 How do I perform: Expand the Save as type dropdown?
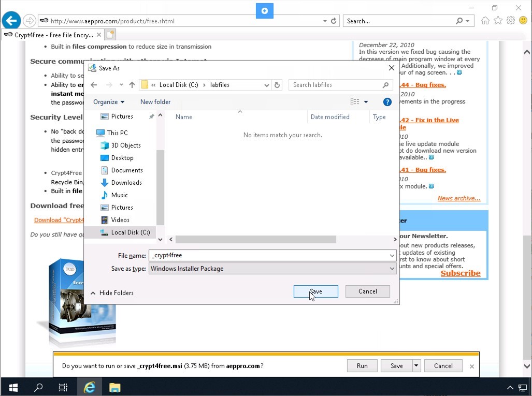click(x=392, y=269)
